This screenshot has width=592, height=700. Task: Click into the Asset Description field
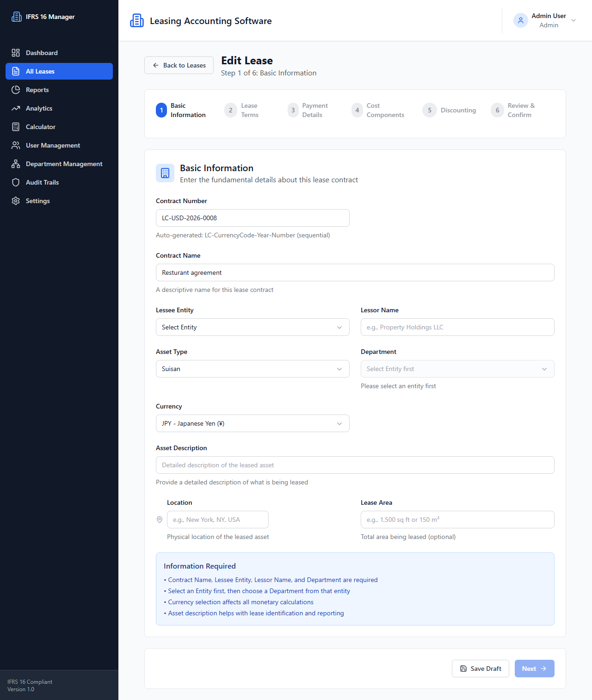[x=355, y=465]
